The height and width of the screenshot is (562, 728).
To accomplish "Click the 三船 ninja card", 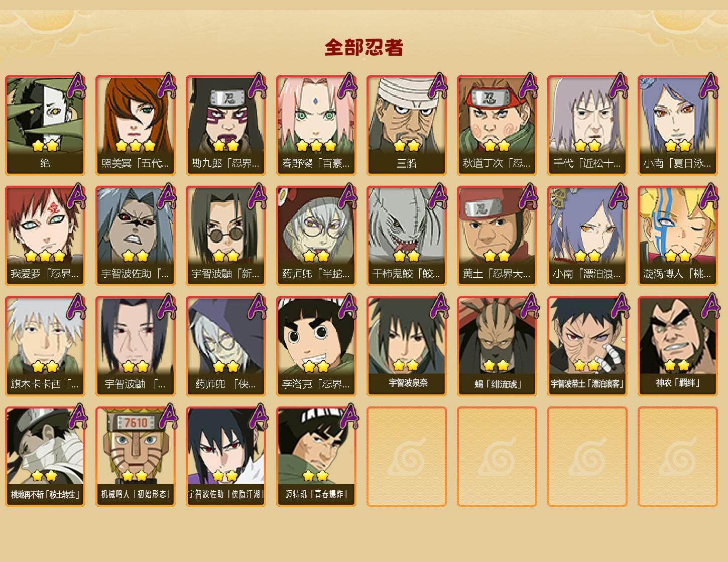I will tap(407, 125).
